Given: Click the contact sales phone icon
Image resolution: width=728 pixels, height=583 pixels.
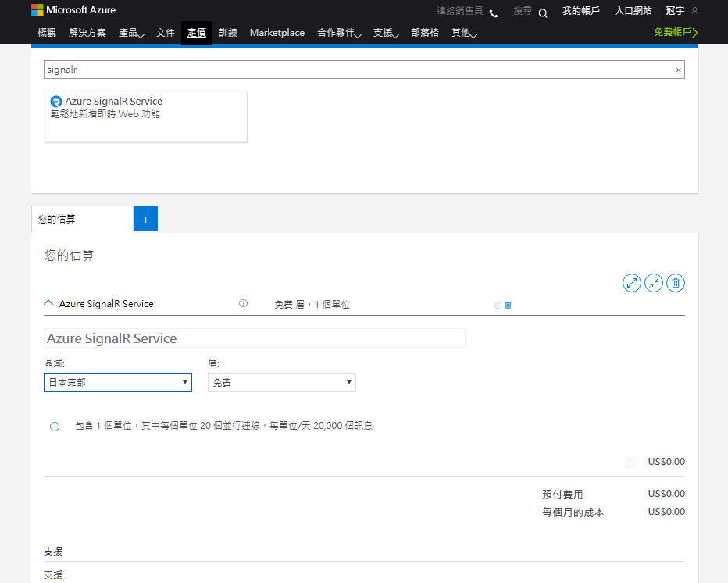Looking at the screenshot, I should pos(494,13).
